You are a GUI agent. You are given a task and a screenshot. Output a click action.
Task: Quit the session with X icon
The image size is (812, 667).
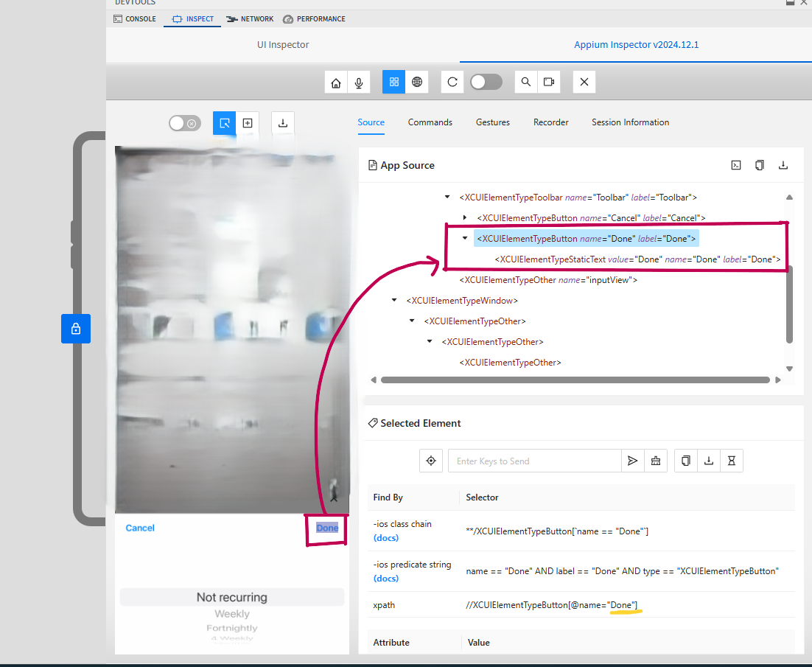pos(584,83)
